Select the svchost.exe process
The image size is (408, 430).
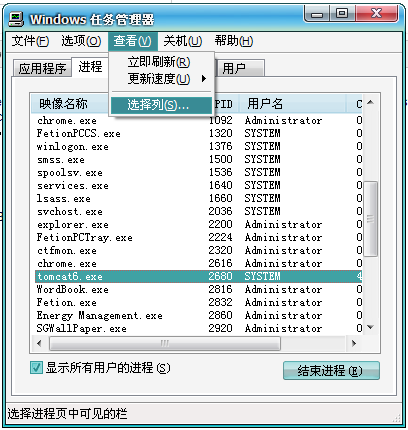click(199, 212)
